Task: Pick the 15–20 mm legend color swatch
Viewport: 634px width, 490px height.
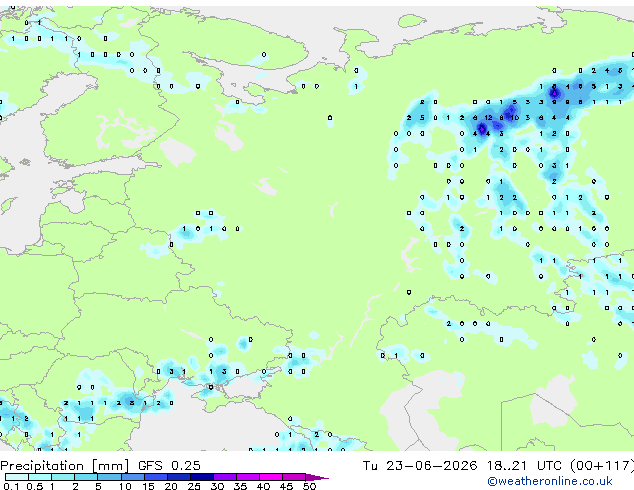Action: coord(155,477)
